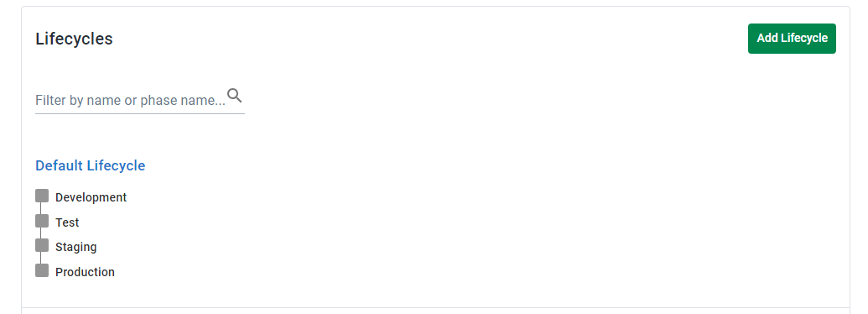868x314 pixels.
Task: Open the Default Lifecycle link
Action: click(x=91, y=165)
